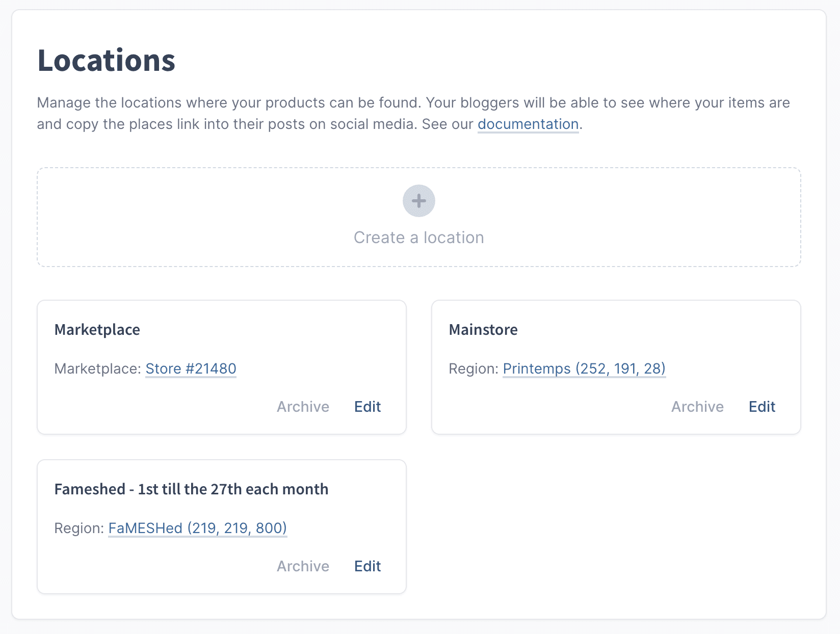Edit the Mainstore location
Viewport: 840px width, 634px height.
coord(762,407)
